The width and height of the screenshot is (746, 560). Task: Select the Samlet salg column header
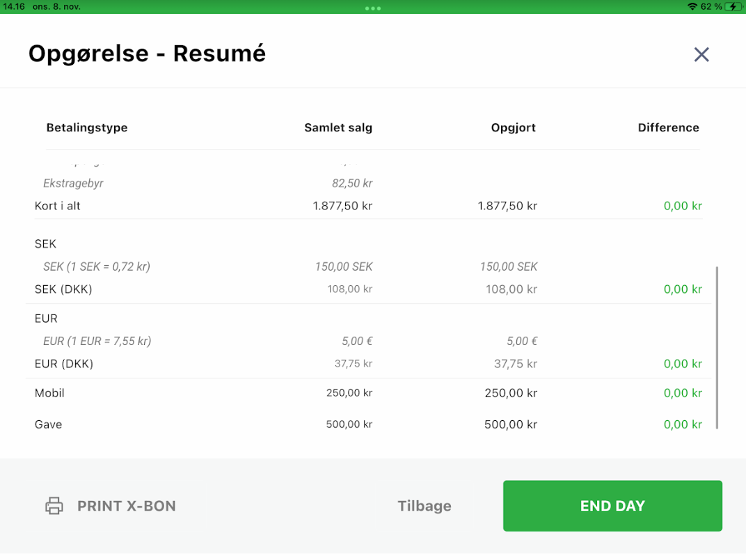click(x=338, y=127)
